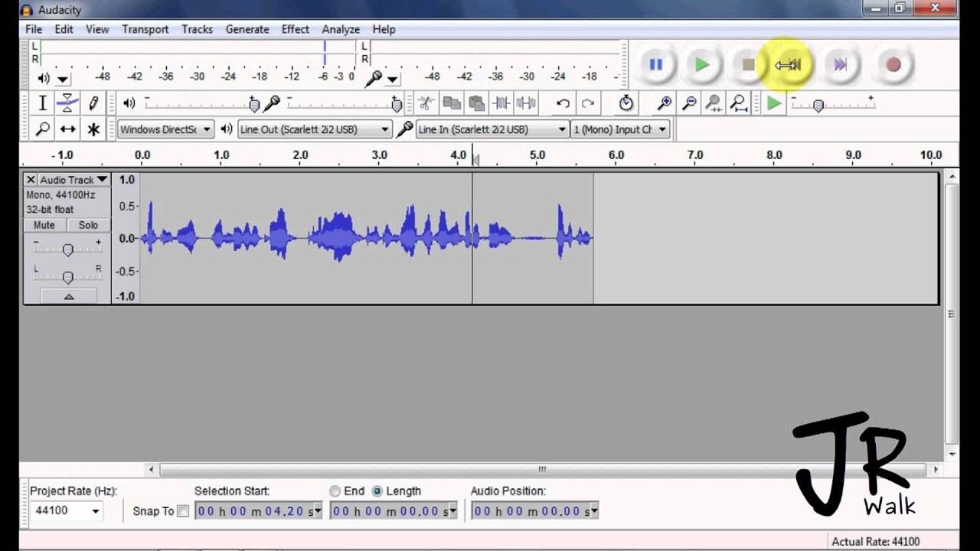
Task: Click the green Play-at-speed button
Action: click(x=774, y=103)
